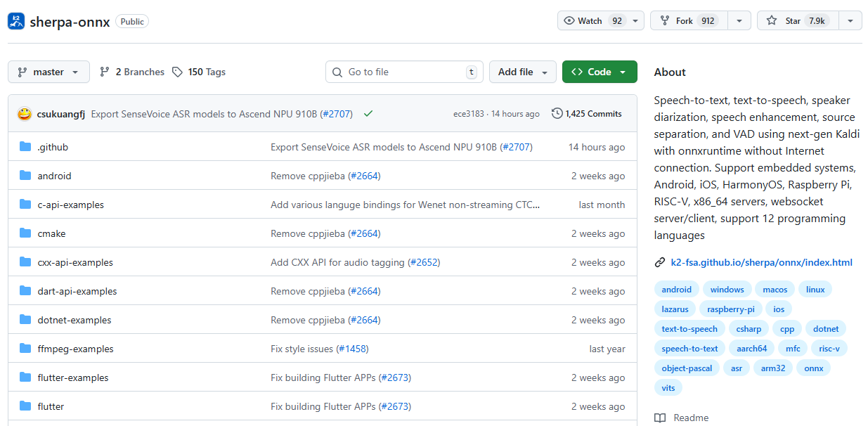Open the k2-fsa.github.io documentation link

[x=761, y=262]
